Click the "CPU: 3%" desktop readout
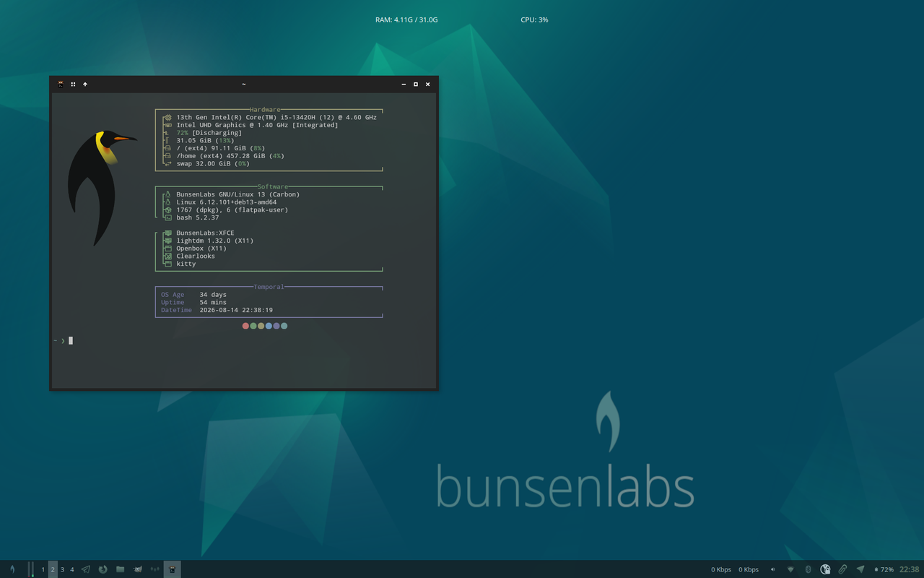 click(x=534, y=20)
